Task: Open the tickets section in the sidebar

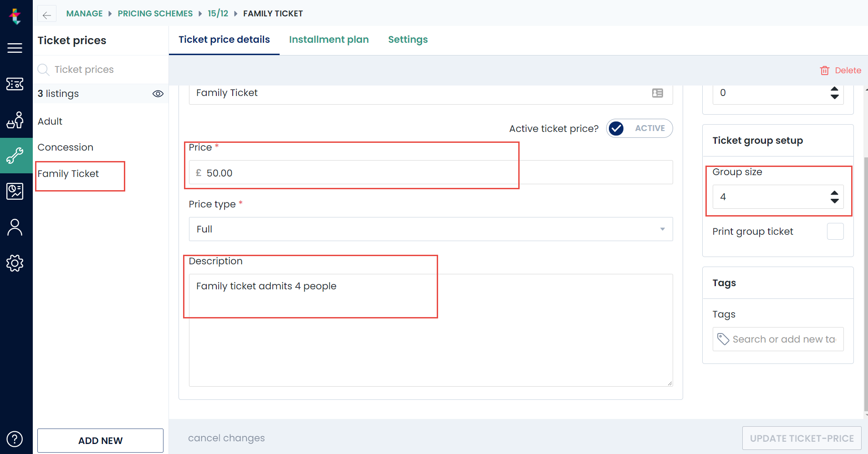Action: [15, 84]
